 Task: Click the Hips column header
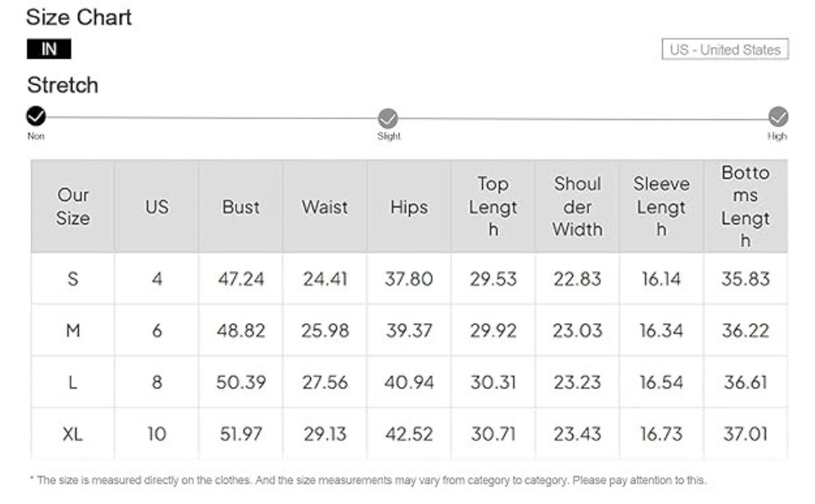coord(409,207)
